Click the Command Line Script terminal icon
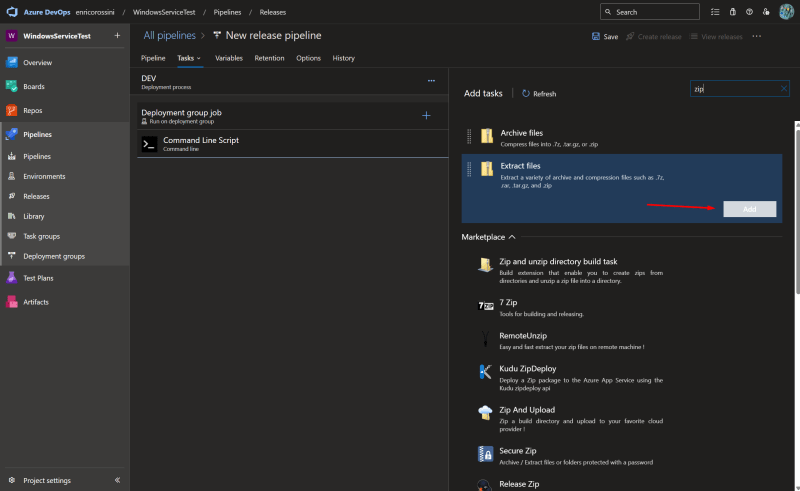 [x=149, y=144]
